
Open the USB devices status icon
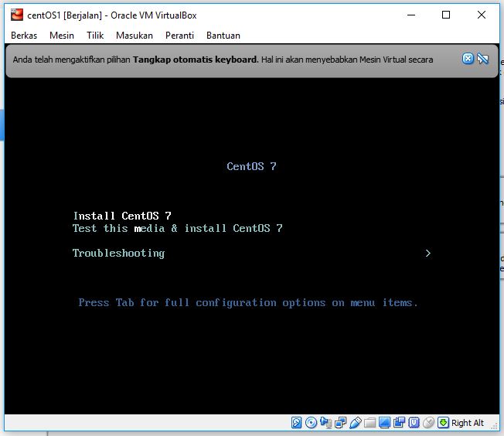[355, 423]
